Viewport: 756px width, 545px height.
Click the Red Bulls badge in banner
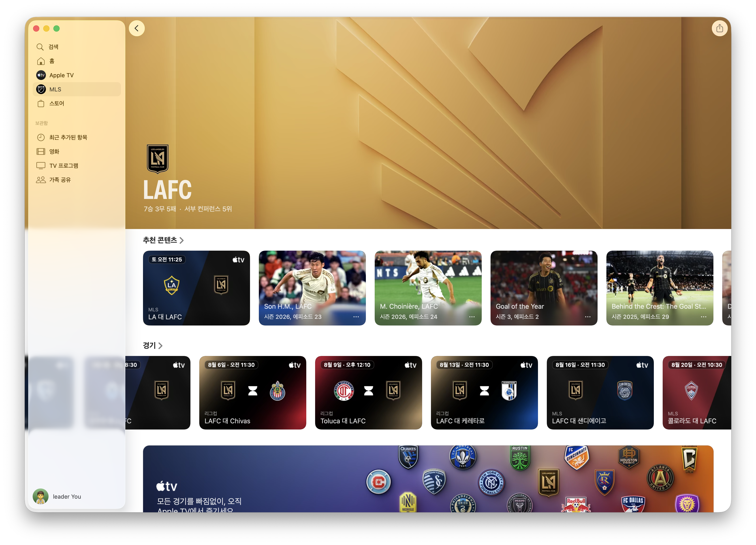(576, 505)
